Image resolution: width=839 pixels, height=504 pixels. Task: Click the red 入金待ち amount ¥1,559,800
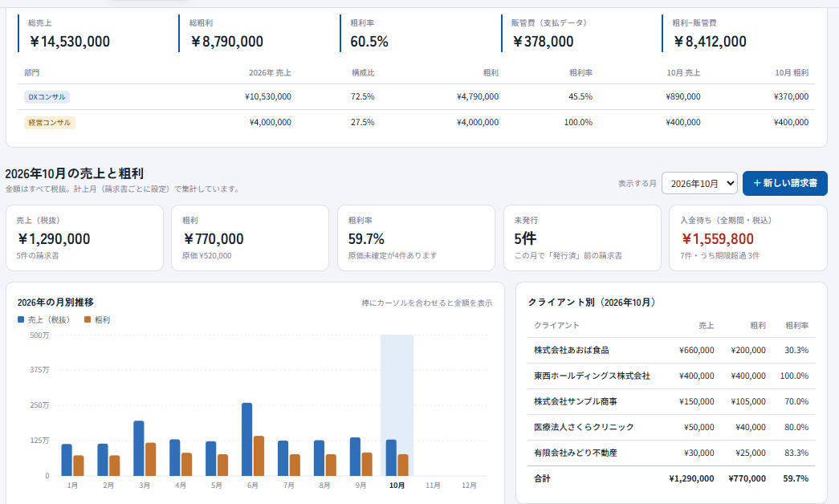click(x=717, y=238)
